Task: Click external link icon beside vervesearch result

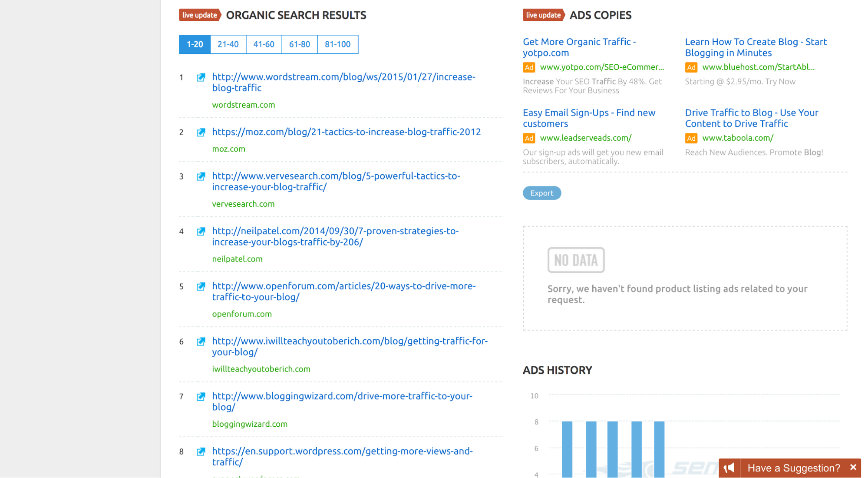Action: coord(201,176)
